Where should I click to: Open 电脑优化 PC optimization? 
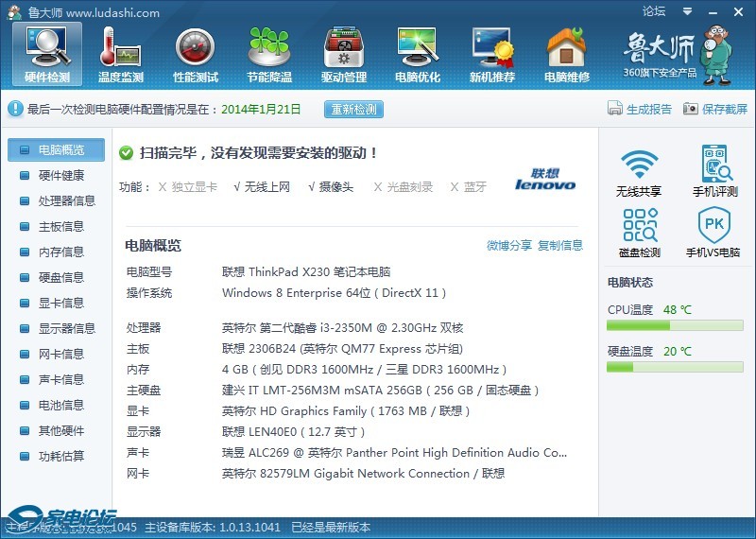click(x=418, y=54)
